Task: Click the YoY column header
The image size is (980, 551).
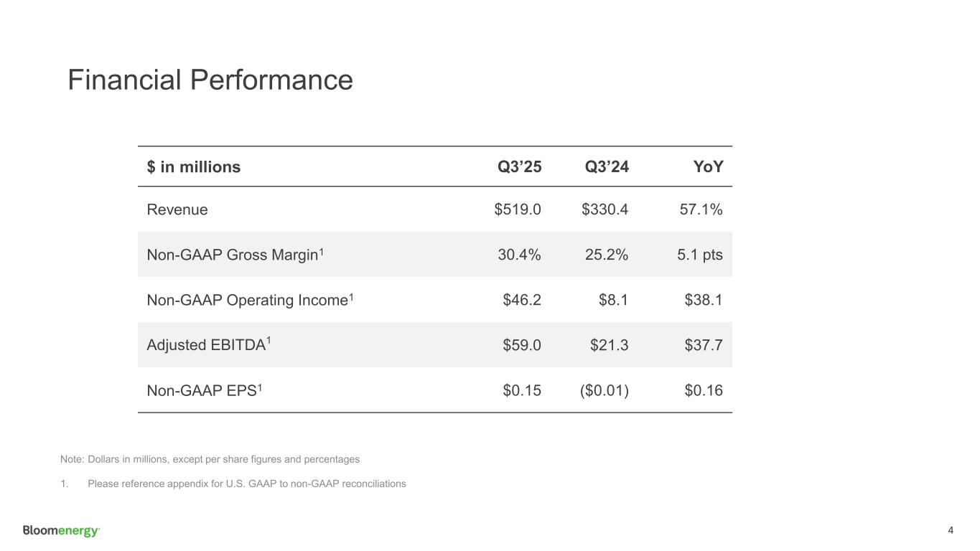Action: [708, 167]
